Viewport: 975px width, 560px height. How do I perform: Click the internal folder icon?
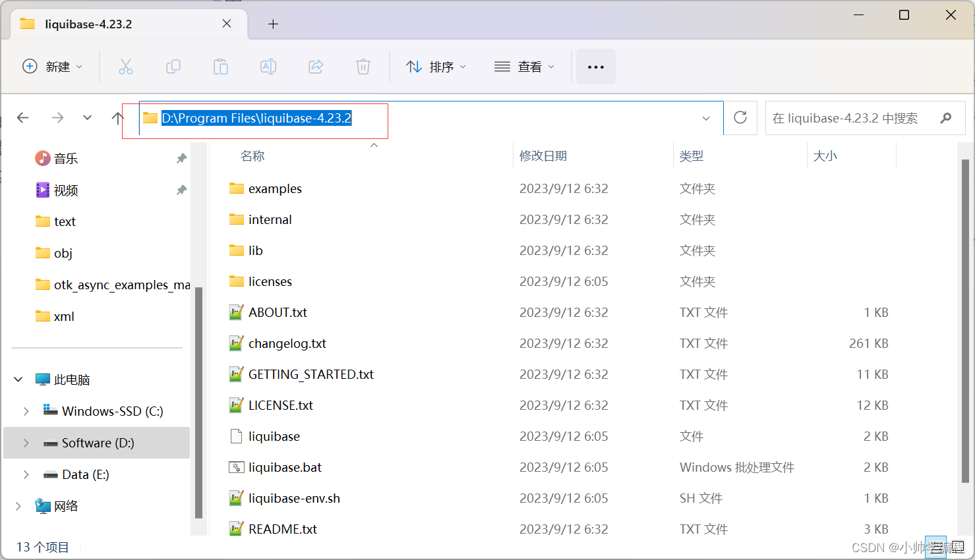click(237, 219)
